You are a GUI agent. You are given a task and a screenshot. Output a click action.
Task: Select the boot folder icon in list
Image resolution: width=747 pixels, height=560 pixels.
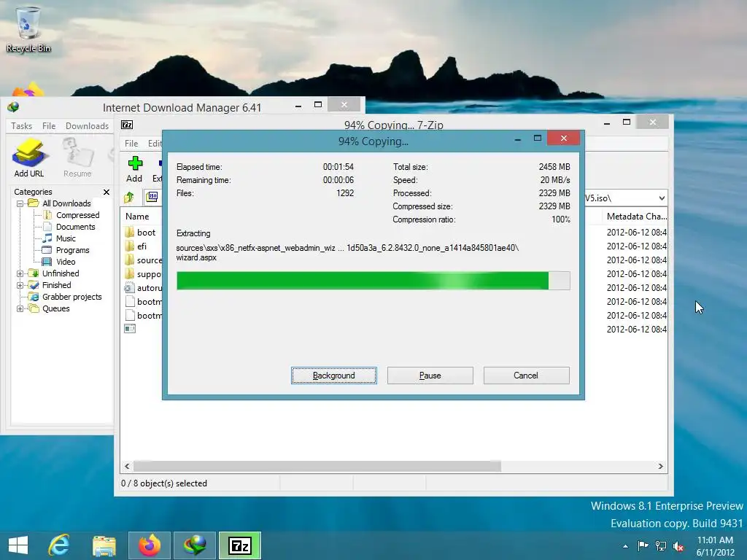(130, 233)
